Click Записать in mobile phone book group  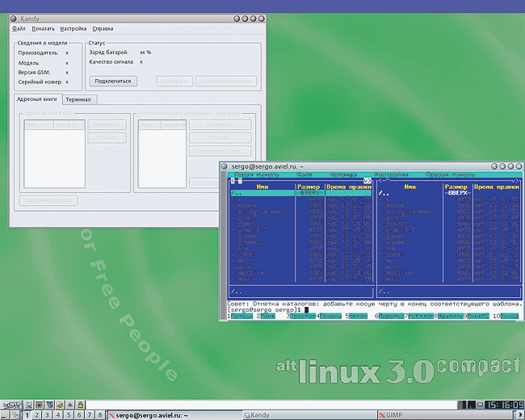point(220,137)
